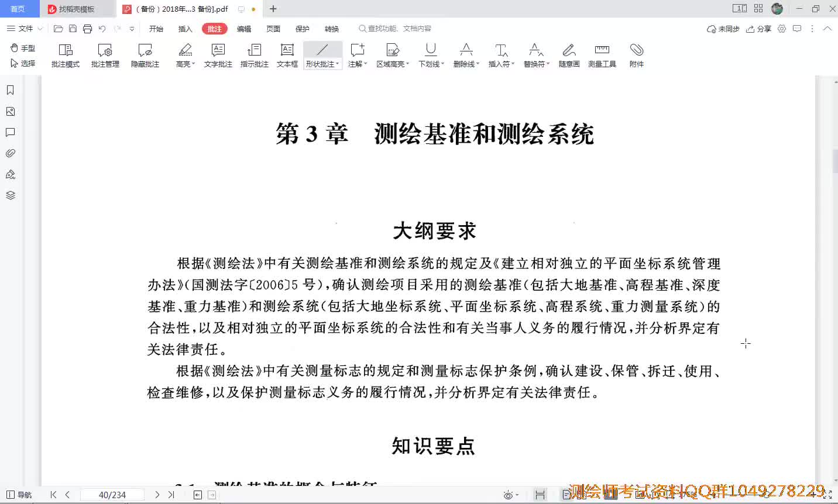This screenshot has width=838, height=504.
Task: Click the page number field showing 40/234
Action: click(x=112, y=495)
